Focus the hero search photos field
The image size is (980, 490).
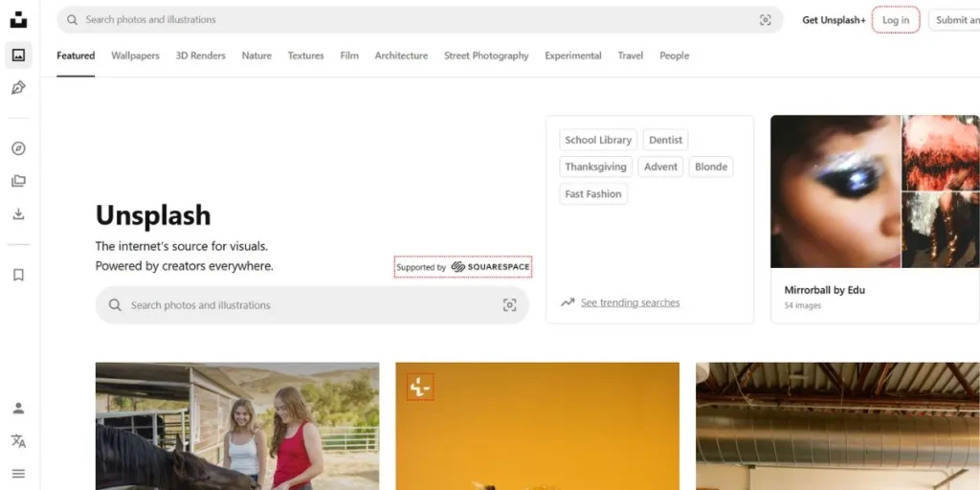click(x=313, y=305)
